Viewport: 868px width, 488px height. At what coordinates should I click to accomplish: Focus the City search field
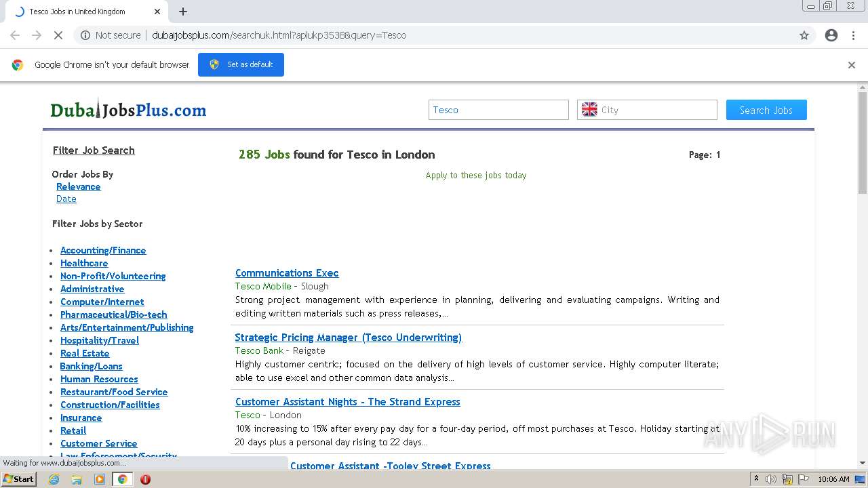pos(647,110)
